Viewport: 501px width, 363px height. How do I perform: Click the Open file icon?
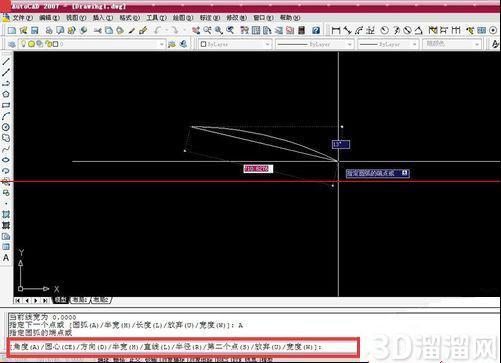click(x=23, y=31)
